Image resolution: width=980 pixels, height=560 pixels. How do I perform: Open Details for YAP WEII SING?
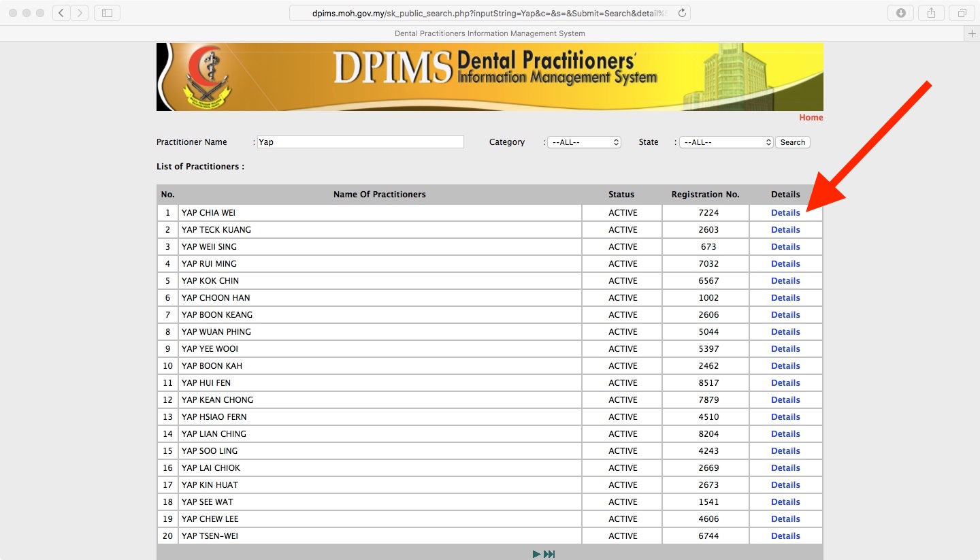click(785, 247)
